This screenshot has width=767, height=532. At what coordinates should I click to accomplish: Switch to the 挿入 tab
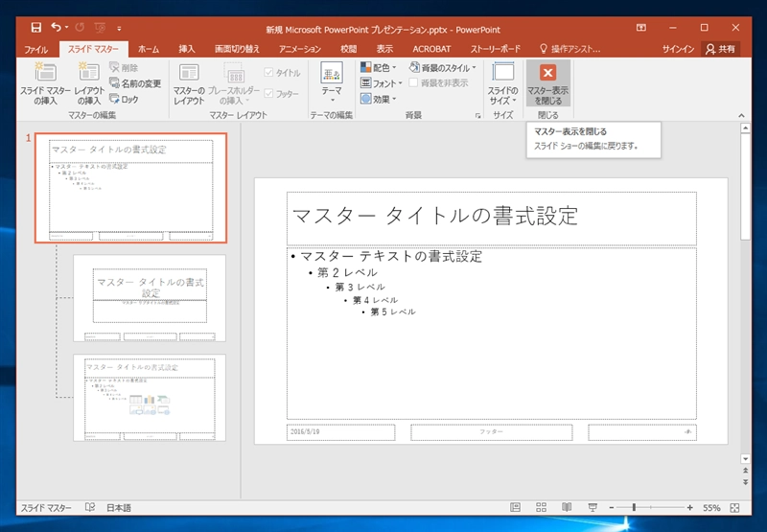187,49
